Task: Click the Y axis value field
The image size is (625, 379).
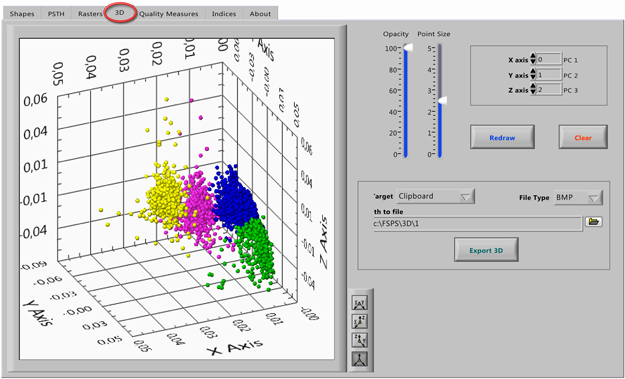Action: pyautogui.click(x=549, y=75)
